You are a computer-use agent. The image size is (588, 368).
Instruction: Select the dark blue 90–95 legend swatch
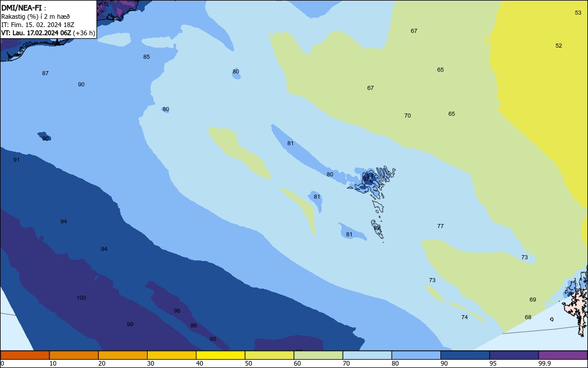click(x=465, y=355)
